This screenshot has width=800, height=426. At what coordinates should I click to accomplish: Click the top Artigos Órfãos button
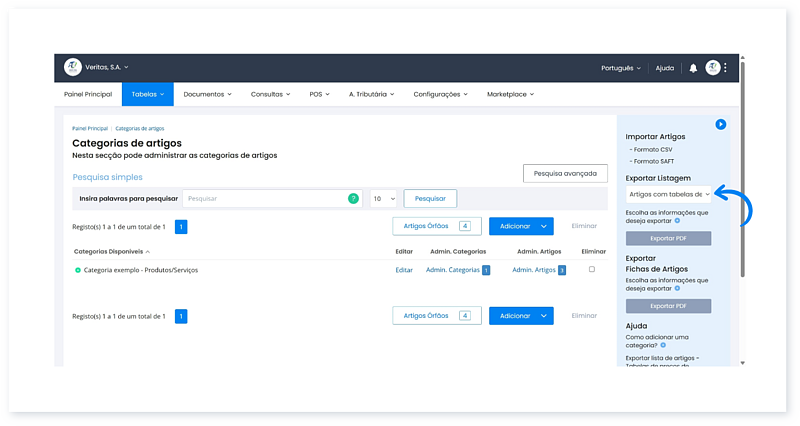(436, 227)
